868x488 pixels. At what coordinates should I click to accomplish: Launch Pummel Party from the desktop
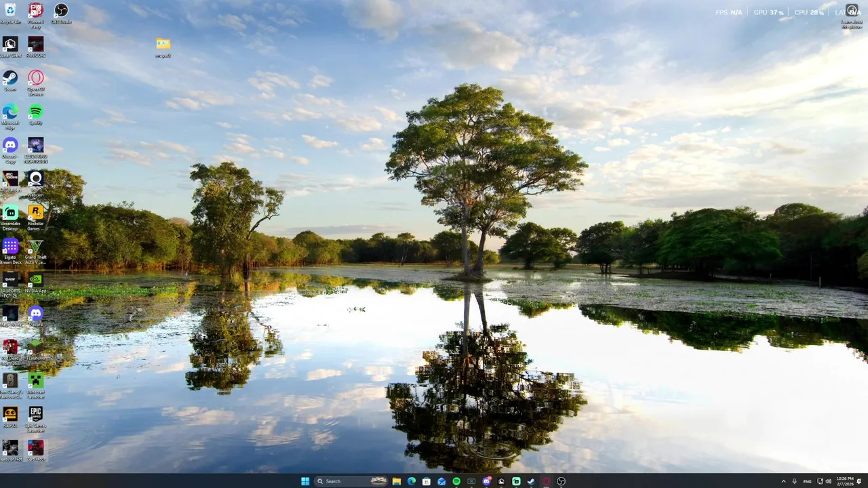click(36, 15)
